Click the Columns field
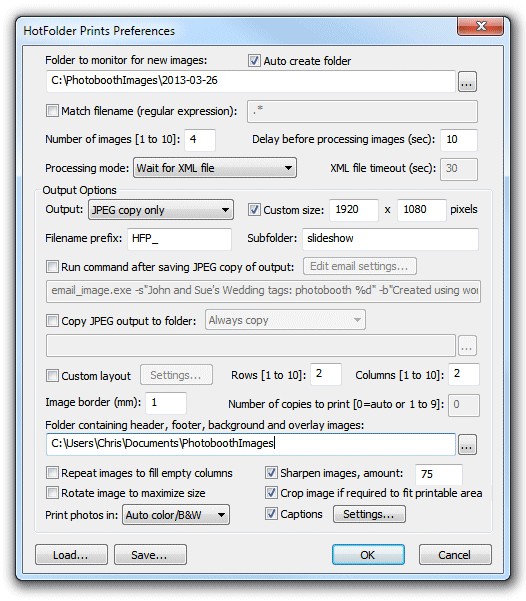 [464, 374]
